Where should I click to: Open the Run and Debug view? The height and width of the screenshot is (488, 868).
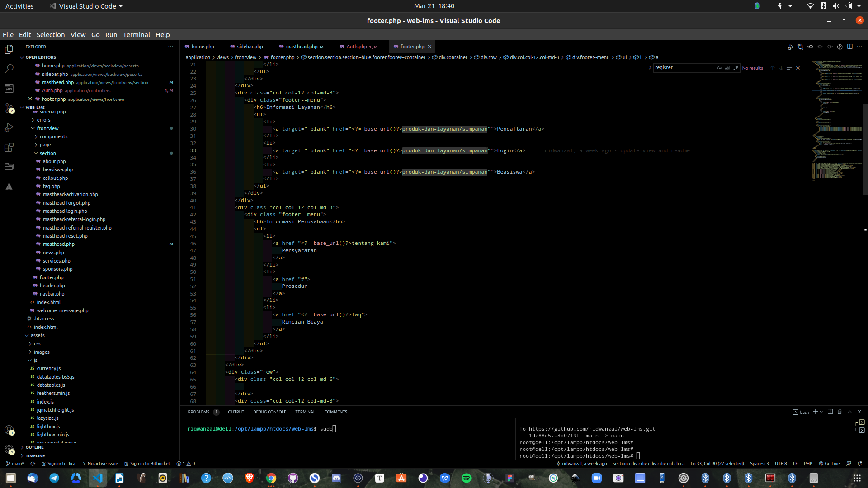[x=9, y=128]
